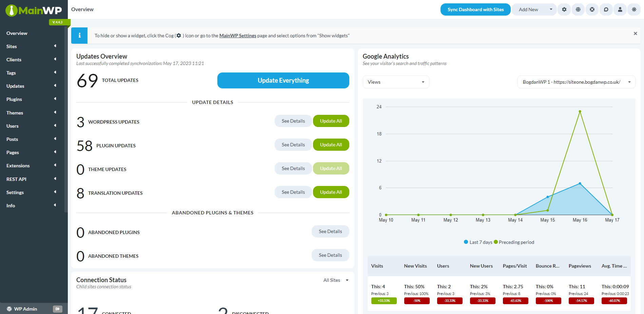Open Themes in the sidebar
The height and width of the screenshot is (314, 644).
(x=15, y=113)
